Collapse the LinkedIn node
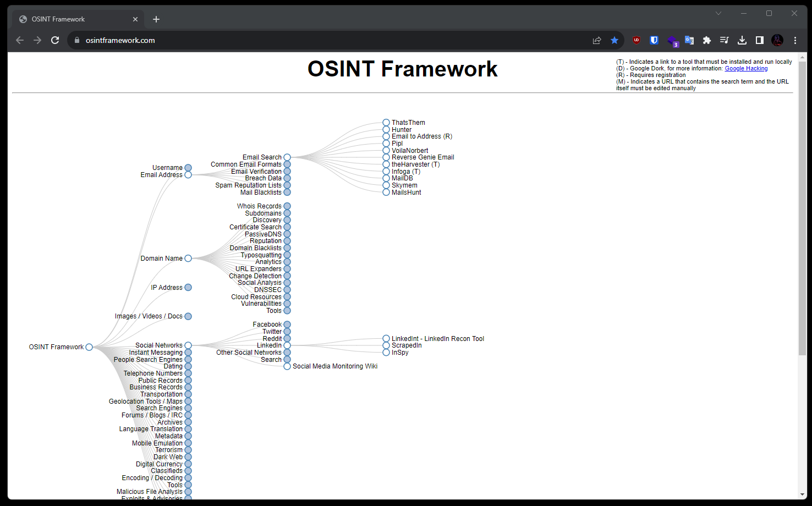Image resolution: width=812 pixels, height=506 pixels. pos(287,345)
